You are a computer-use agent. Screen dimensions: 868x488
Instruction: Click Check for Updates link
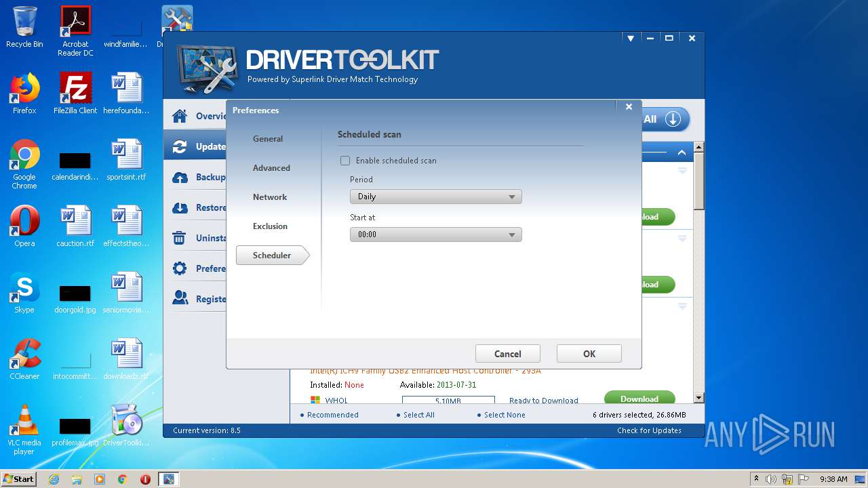pyautogui.click(x=649, y=430)
